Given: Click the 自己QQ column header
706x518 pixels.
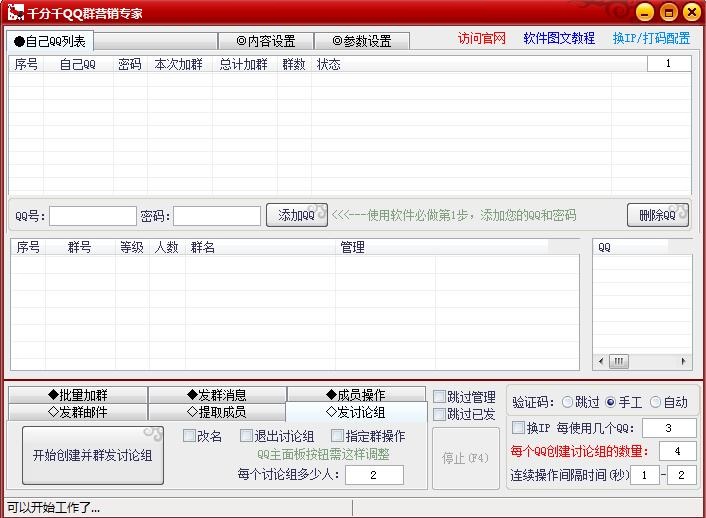Looking at the screenshot, I should pyautogui.click(x=78, y=64).
